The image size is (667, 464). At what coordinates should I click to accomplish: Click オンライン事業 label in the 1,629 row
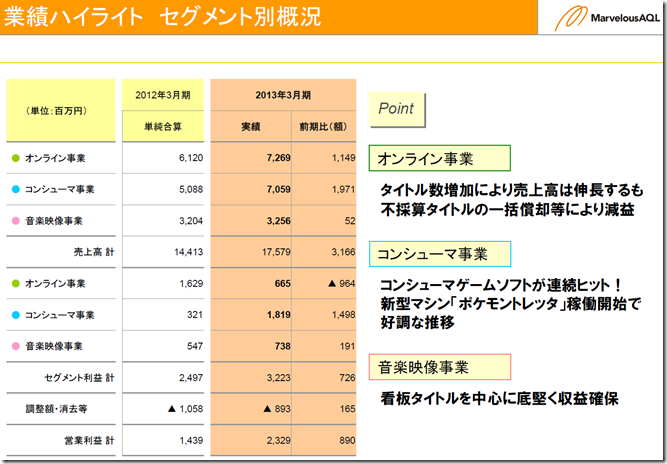55,284
